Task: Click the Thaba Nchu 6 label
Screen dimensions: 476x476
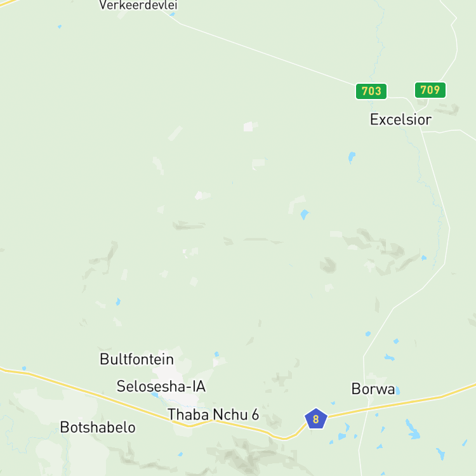Action: pyautogui.click(x=213, y=414)
